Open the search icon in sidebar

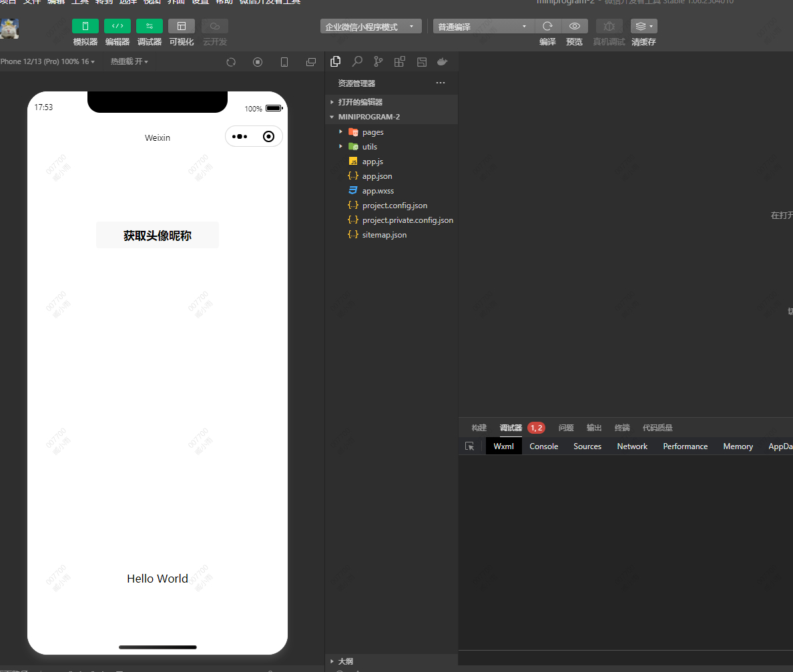(357, 61)
